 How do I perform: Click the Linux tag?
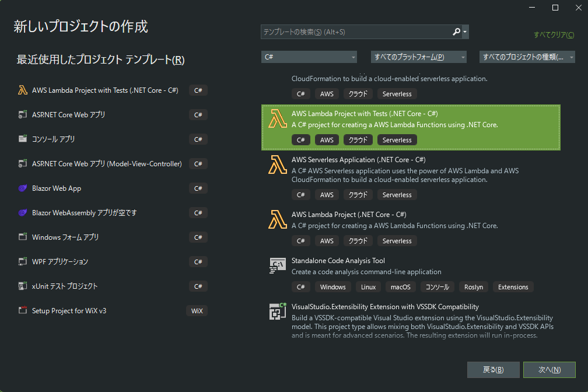pos(368,287)
